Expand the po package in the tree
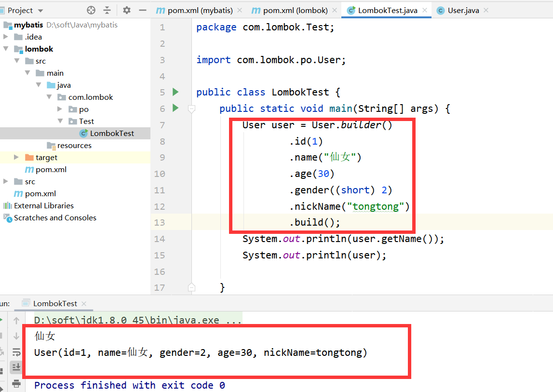 click(59, 109)
